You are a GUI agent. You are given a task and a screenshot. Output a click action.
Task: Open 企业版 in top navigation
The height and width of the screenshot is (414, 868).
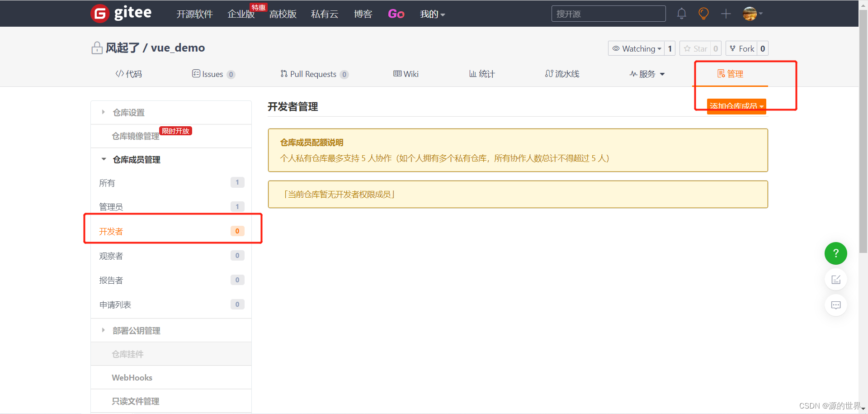tap(241, 14)
